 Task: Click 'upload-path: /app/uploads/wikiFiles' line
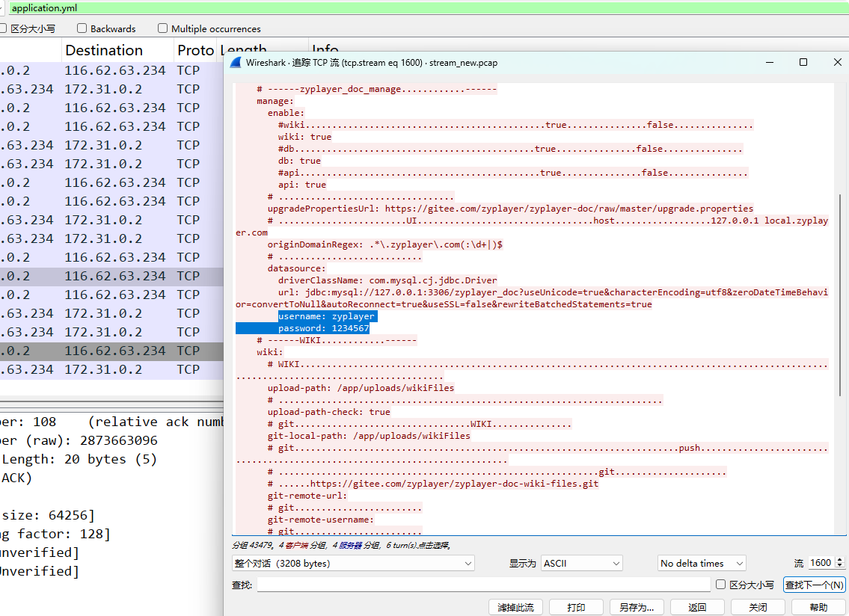[361, 388]
